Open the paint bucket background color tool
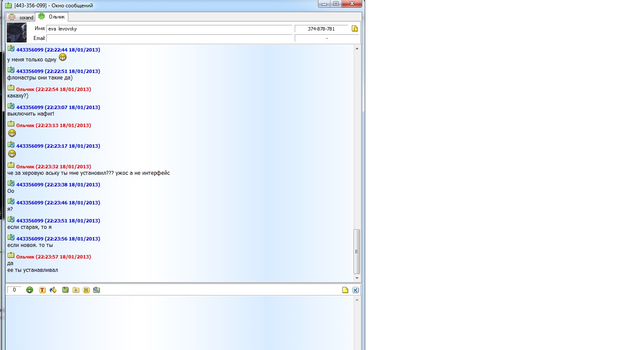 pyautogui.click(x=53, y=290)
